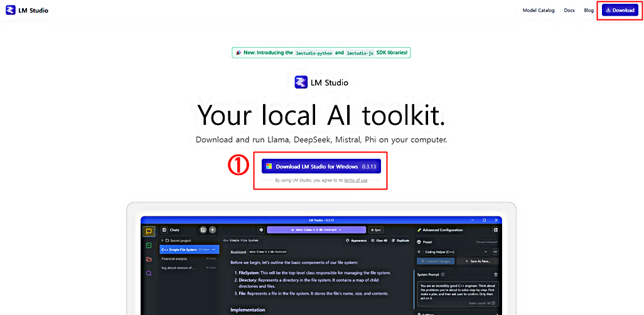Image resolution: width=644 pixels, height=315 pixels.
Task: Click the Eject model button
Action: click(376, 230)
